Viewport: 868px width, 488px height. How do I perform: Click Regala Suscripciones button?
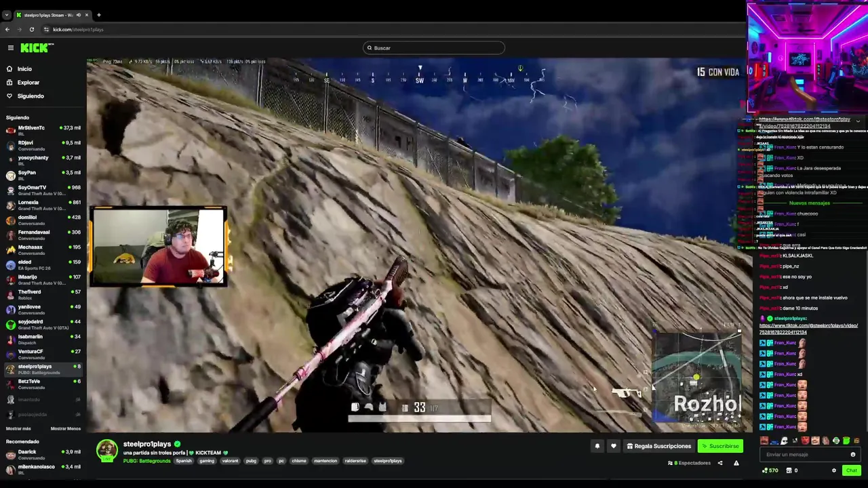tap(659, 446)
